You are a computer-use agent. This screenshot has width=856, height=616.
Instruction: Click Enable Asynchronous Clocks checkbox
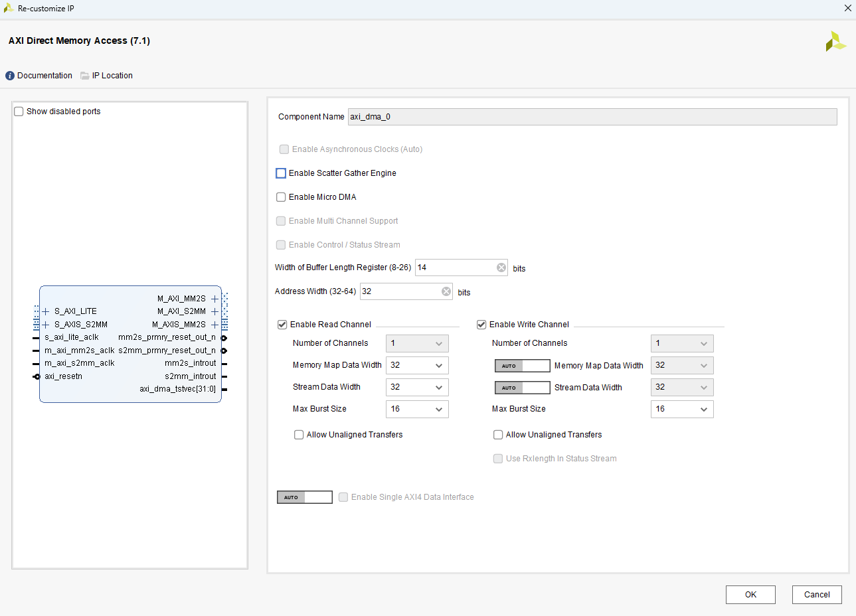pos(284,149)
